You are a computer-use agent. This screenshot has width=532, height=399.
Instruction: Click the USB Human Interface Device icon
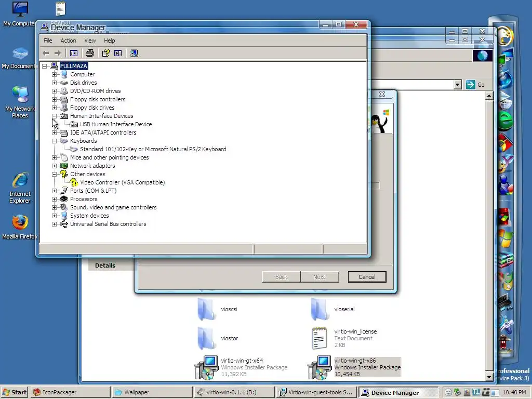point(74,124)
